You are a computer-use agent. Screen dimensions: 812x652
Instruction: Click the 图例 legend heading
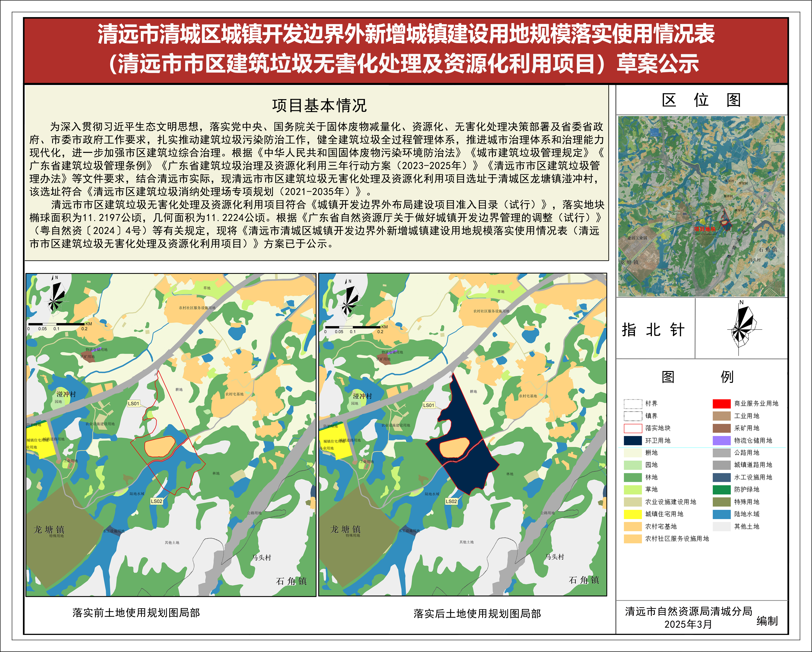click(698, 377)
